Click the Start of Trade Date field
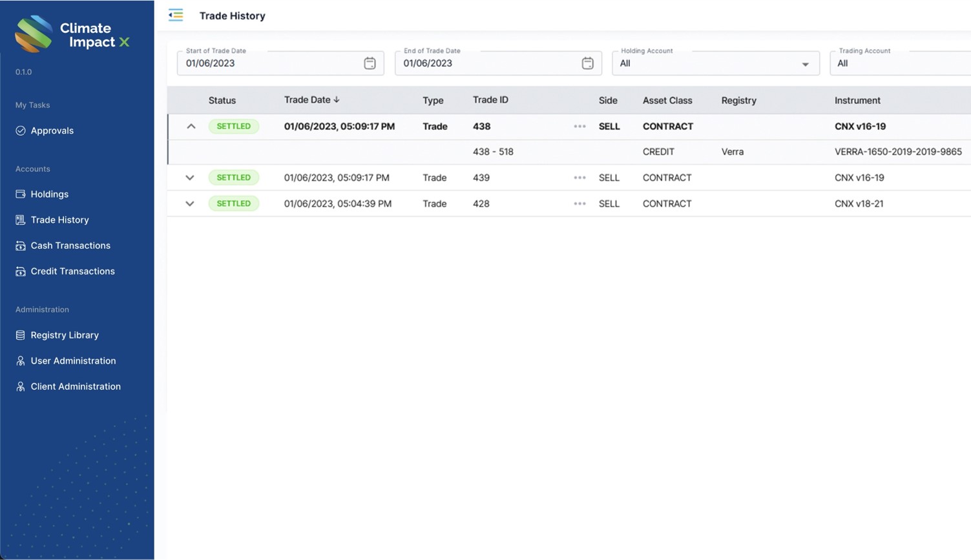Screen dimensions: 971x560 tap(280, 63)
